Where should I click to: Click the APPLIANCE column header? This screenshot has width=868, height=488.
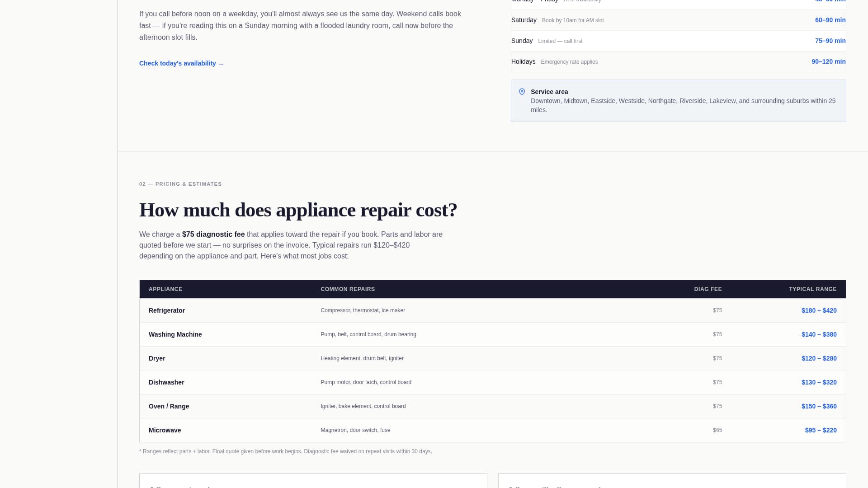pyautogui.click(x=165, y=289)
